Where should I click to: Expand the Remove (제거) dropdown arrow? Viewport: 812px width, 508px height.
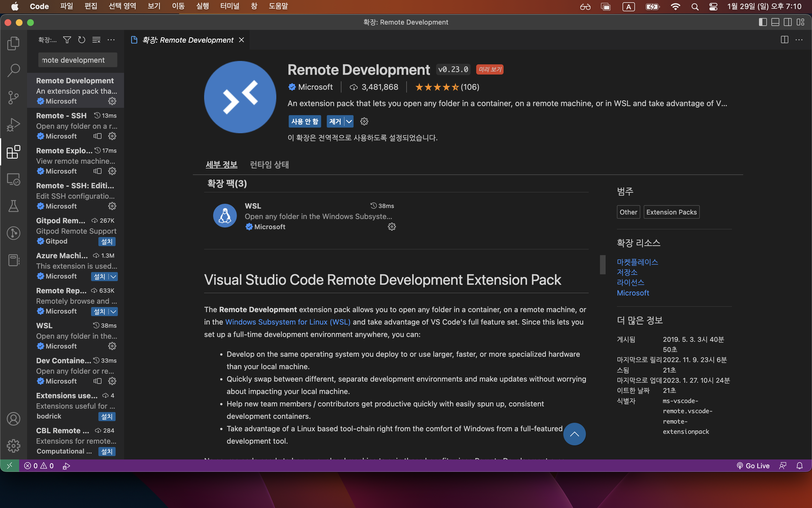pos(349,121)
